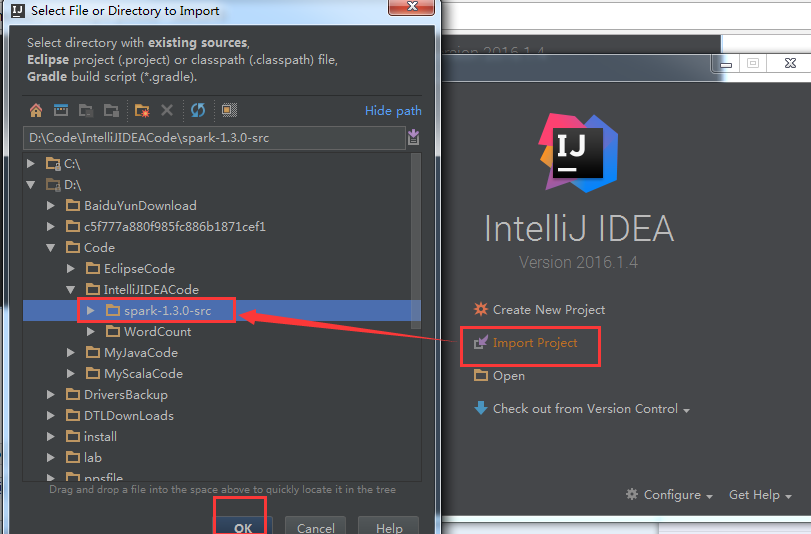
Task: Click Create New Project on welcome screen
Action: (x=539, y=309)
